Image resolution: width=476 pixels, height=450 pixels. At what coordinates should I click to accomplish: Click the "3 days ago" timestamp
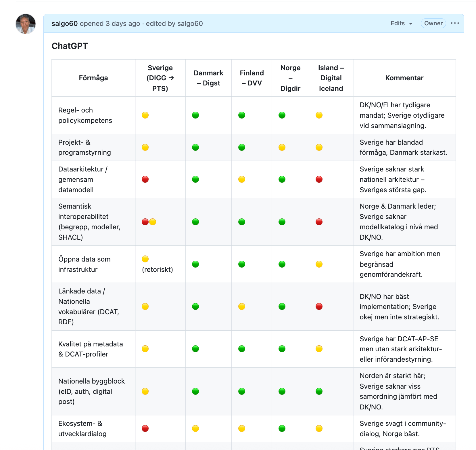tap(123, 24)
